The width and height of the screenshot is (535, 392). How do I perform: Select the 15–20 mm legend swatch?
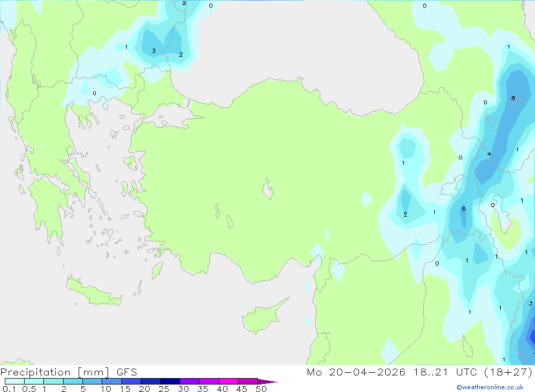tap(131, 381)
